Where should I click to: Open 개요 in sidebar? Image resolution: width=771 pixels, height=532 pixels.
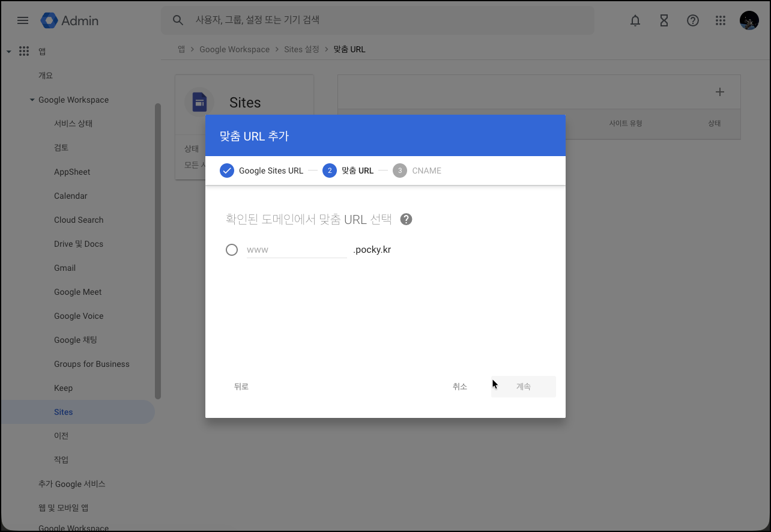46,76
